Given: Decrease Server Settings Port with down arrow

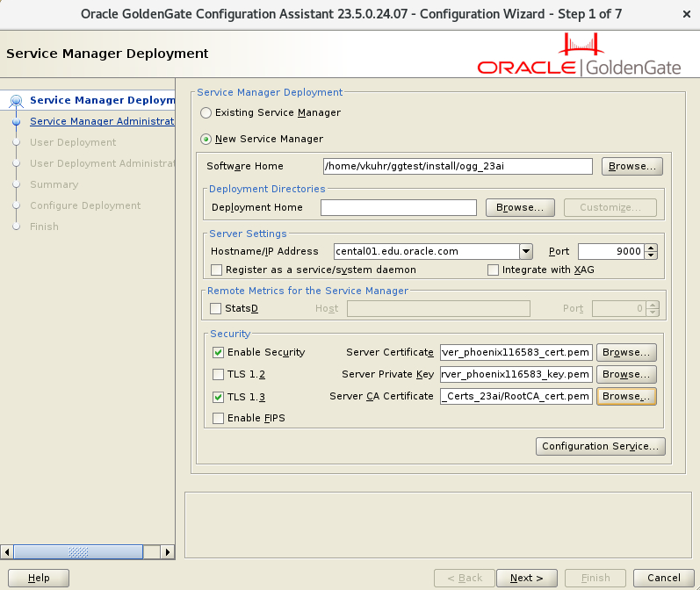Looking at the screenshot, I should 652,255.
